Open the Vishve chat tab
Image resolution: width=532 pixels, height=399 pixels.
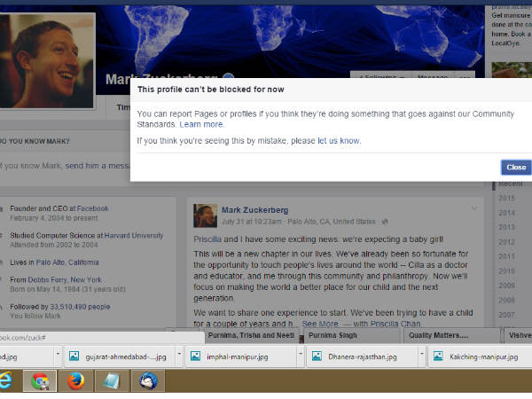518,335
